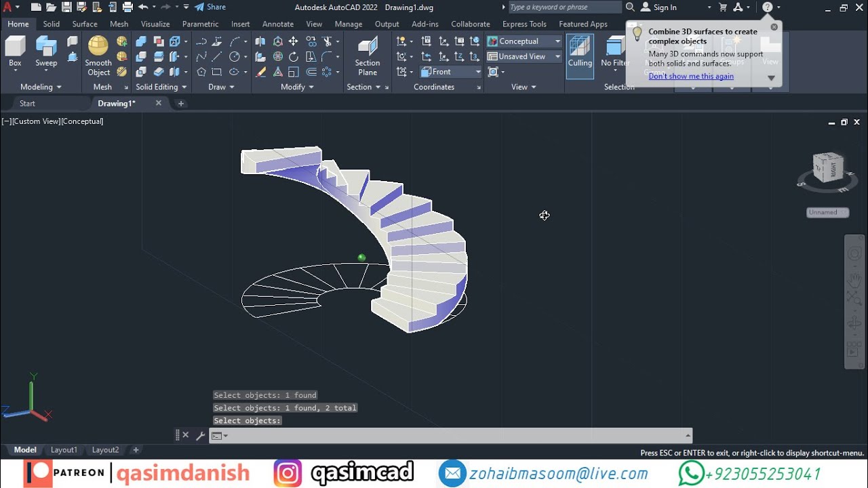This screenshot has height=488, width=868.
Task: Click the Smooth Object mesh tool
Action: (98, 56)
